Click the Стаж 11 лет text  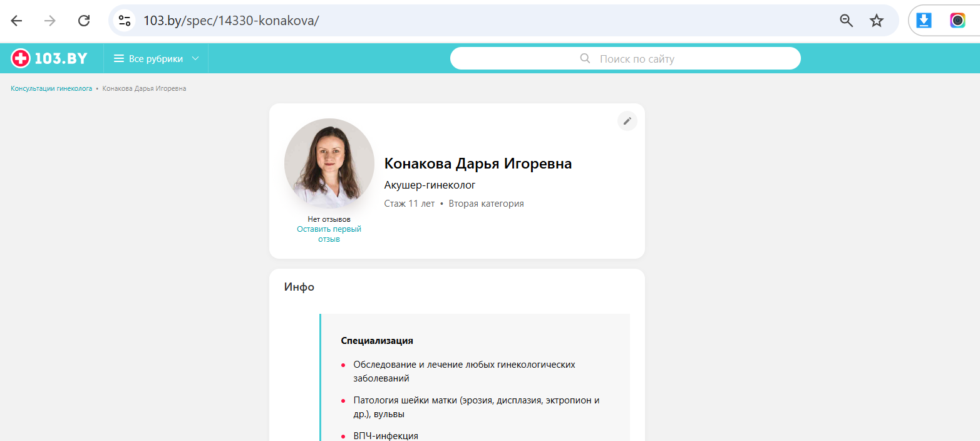(410, 204)
